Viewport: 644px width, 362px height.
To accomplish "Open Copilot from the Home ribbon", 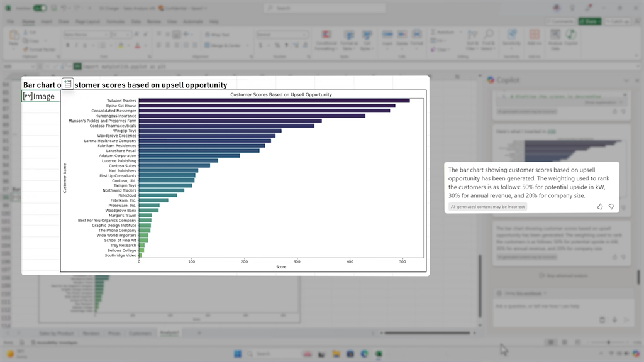I will (x=570, y=40).
